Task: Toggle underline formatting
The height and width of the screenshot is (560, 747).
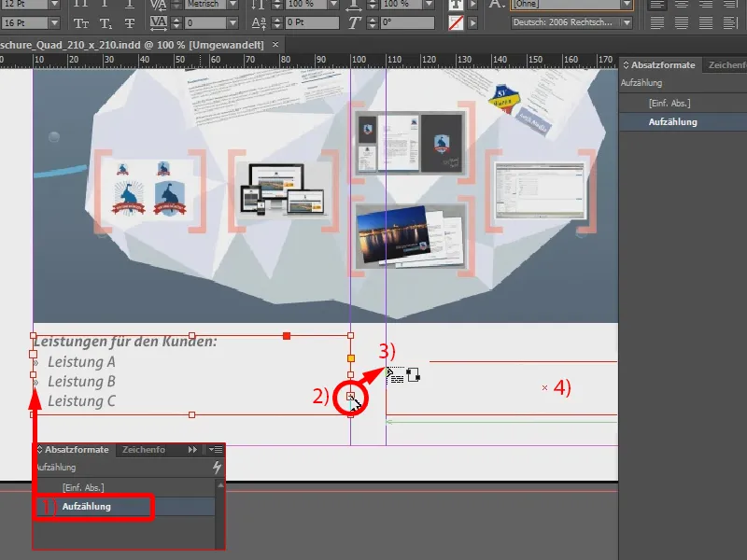Action: coord(130,6)
